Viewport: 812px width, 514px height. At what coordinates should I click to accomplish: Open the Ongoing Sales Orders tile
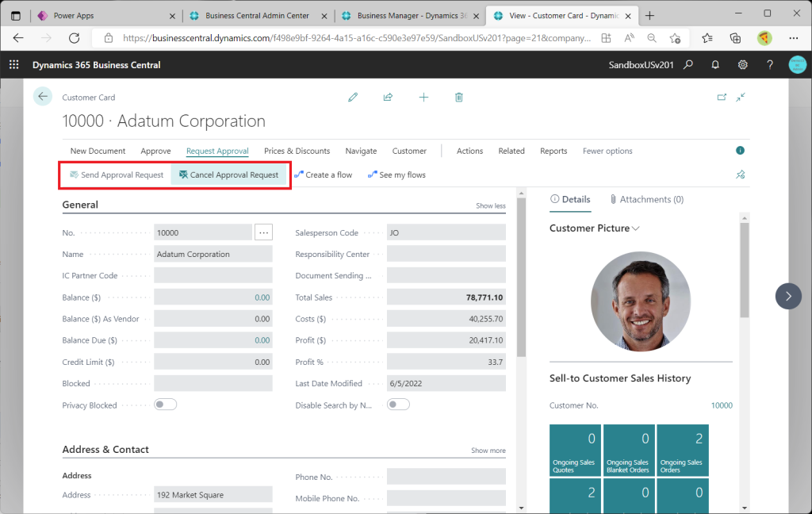tap(683, 451)
